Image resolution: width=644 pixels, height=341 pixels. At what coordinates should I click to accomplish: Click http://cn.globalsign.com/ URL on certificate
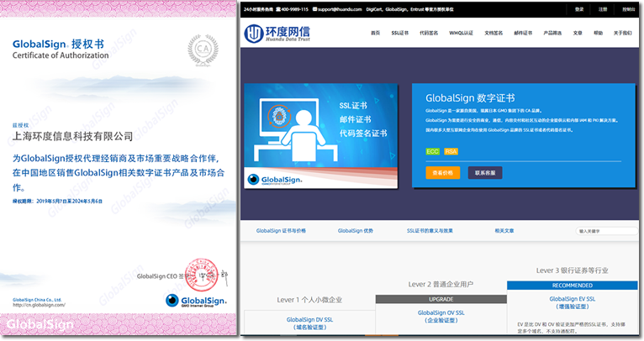(39, 305)
